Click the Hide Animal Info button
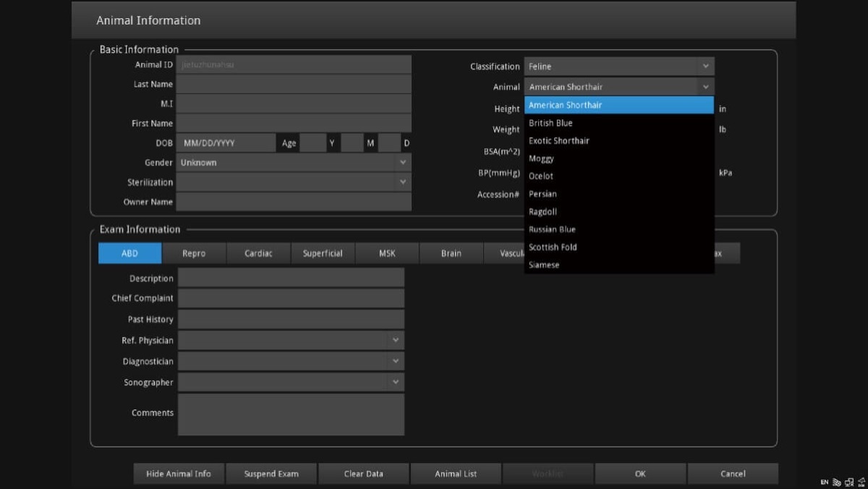The image size is (868, 489). tap(179, 474)
